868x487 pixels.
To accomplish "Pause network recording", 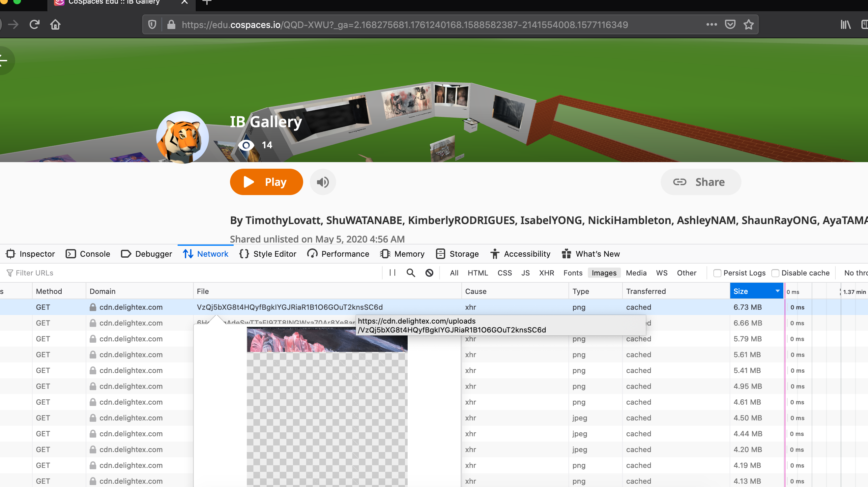I will click(392, 272).
